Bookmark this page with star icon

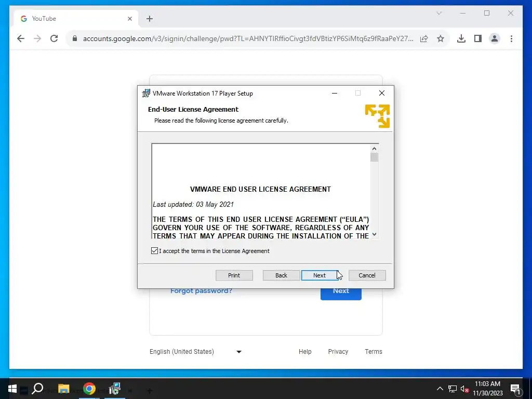(441, 38)
